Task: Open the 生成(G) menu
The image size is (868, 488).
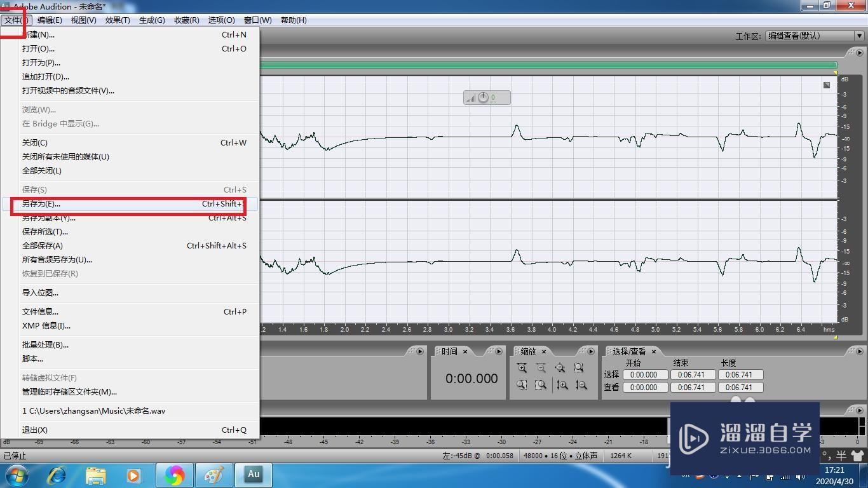Action: point(152,20)
